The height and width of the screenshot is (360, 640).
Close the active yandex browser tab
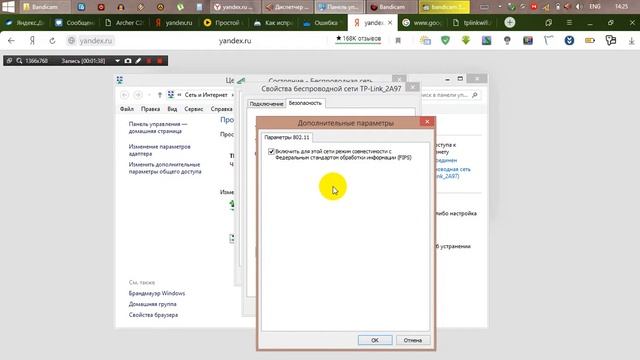tap(390, 23)
